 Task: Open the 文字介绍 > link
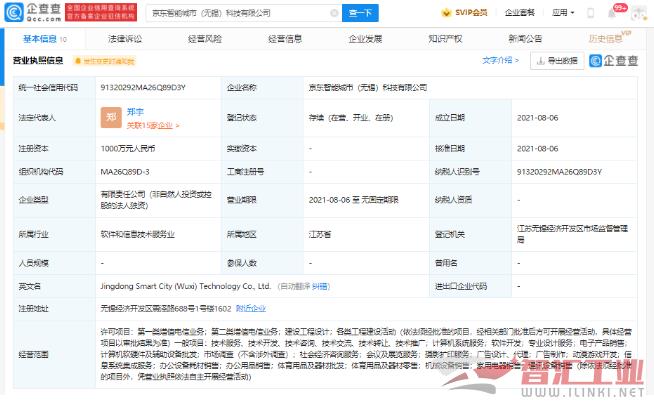point(501,60)
